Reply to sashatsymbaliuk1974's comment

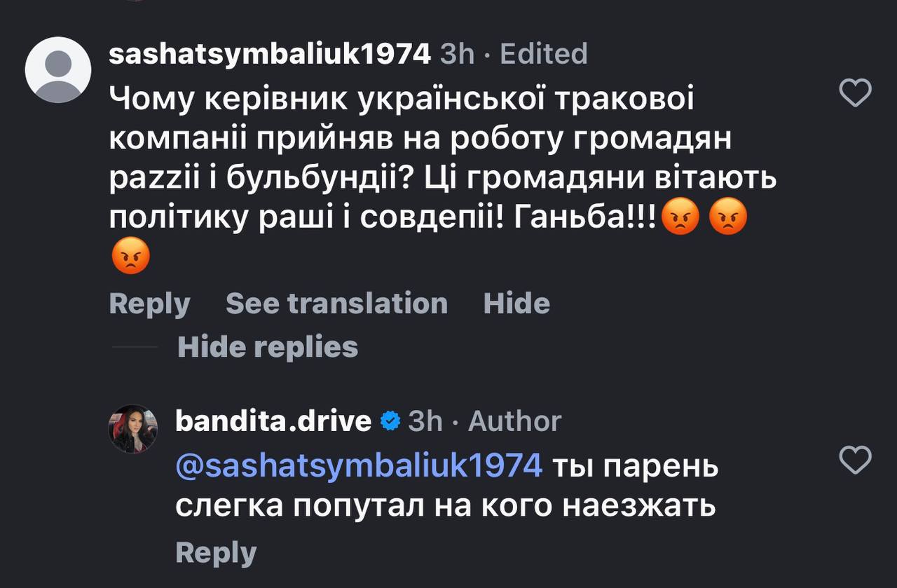pos(149,304)
